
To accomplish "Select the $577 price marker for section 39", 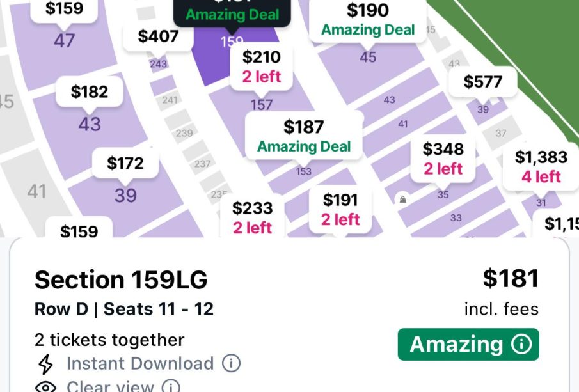I will point(482,82).
